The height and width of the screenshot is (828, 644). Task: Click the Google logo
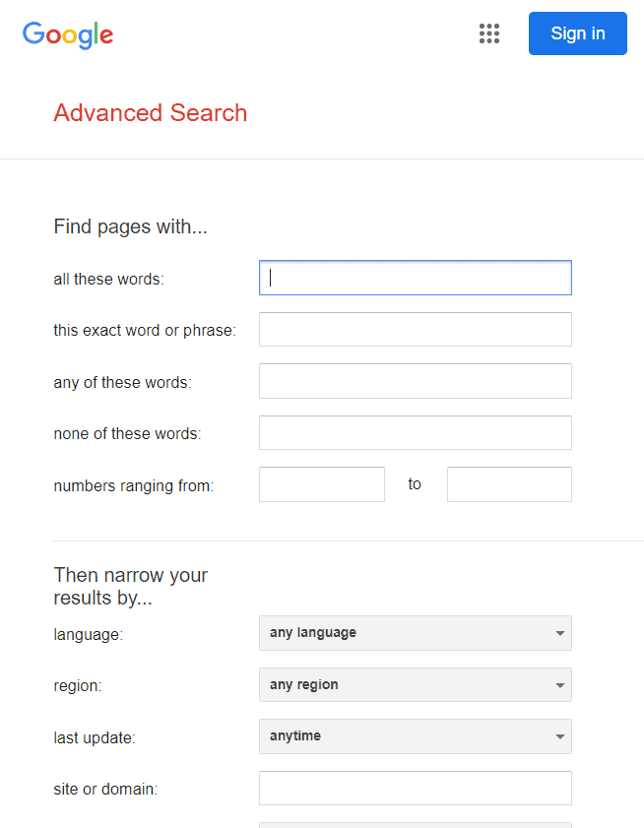pyautogui.click(x=68, y=35)
